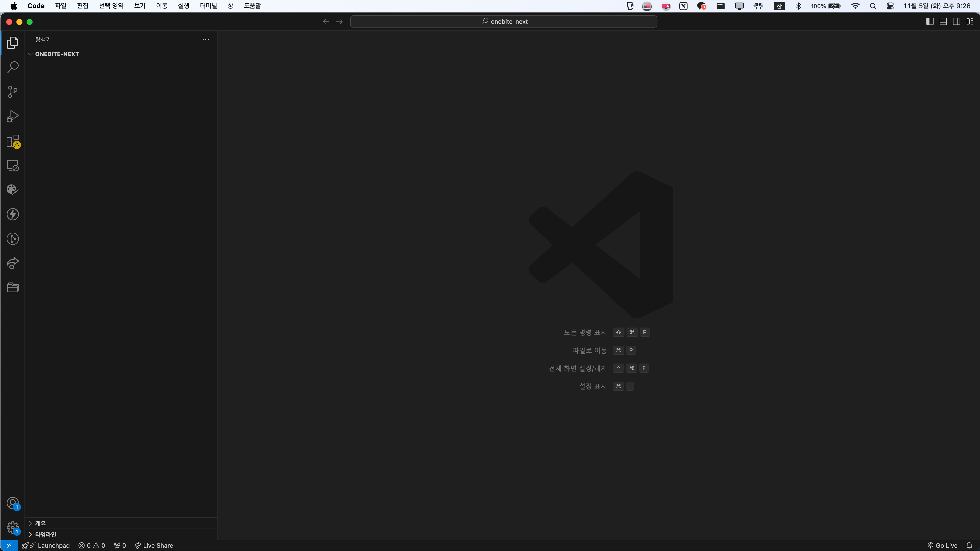
Task: Click Go Live in status bar
Action: (942, 545)
